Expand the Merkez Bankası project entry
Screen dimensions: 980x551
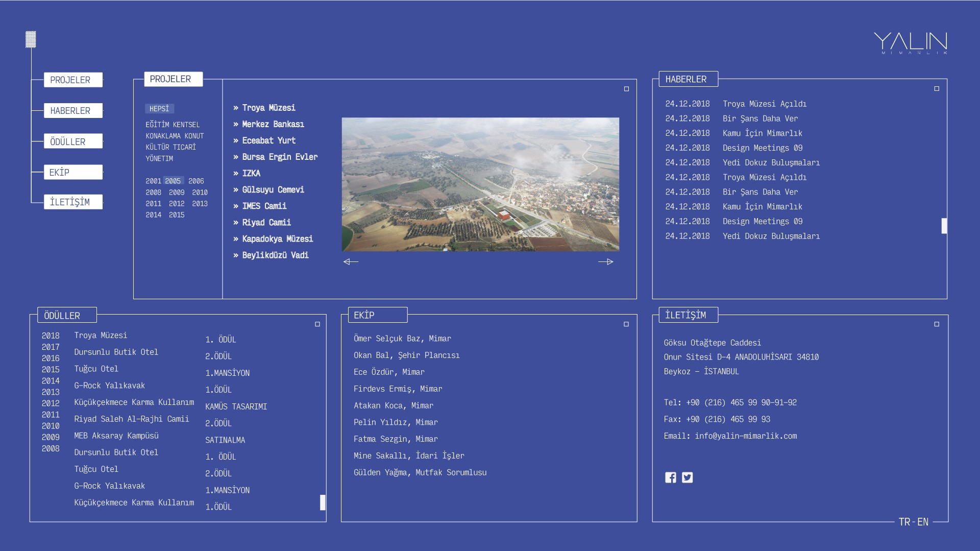click(x=273, y=124)
